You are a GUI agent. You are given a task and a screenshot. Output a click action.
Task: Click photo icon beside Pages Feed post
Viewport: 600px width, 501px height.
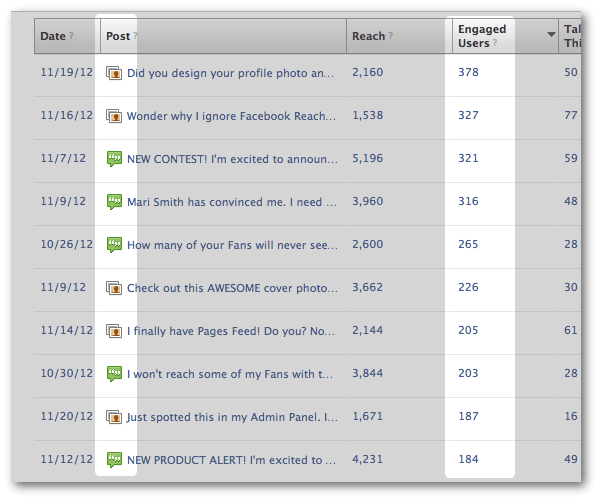tap(114, 331)
